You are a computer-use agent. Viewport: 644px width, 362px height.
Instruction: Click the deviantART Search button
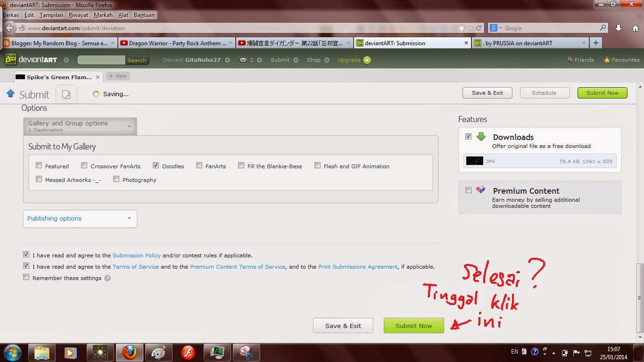point(137,60)
